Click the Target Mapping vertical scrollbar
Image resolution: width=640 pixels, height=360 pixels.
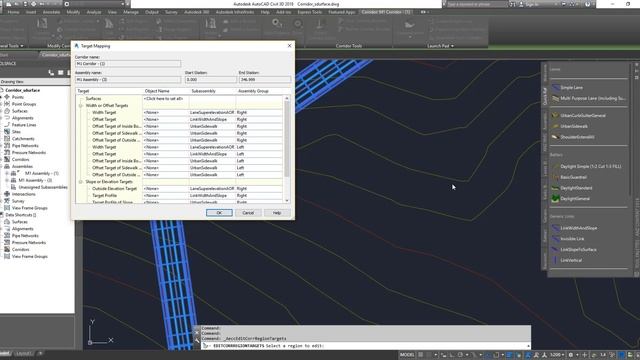click(x=287, y=139)
